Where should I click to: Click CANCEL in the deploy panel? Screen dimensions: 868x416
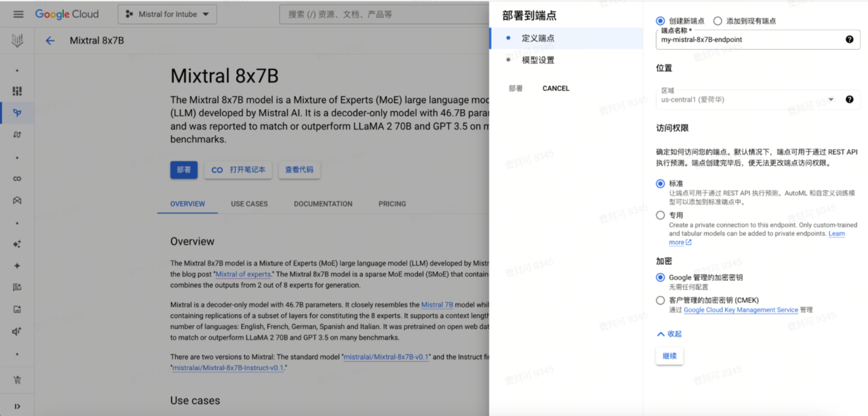556,88
